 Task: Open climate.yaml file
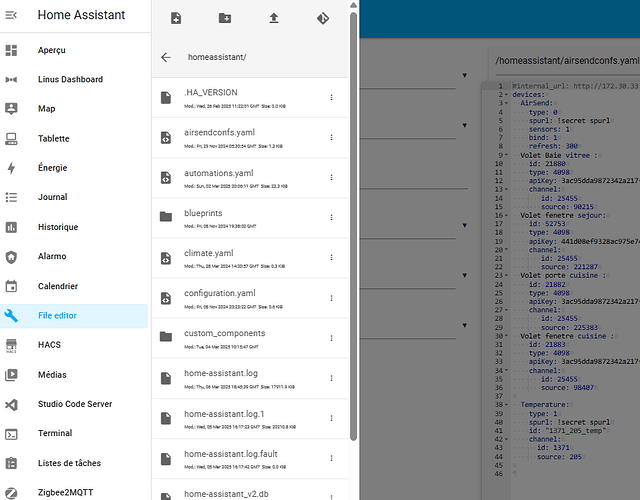point(250,258)
